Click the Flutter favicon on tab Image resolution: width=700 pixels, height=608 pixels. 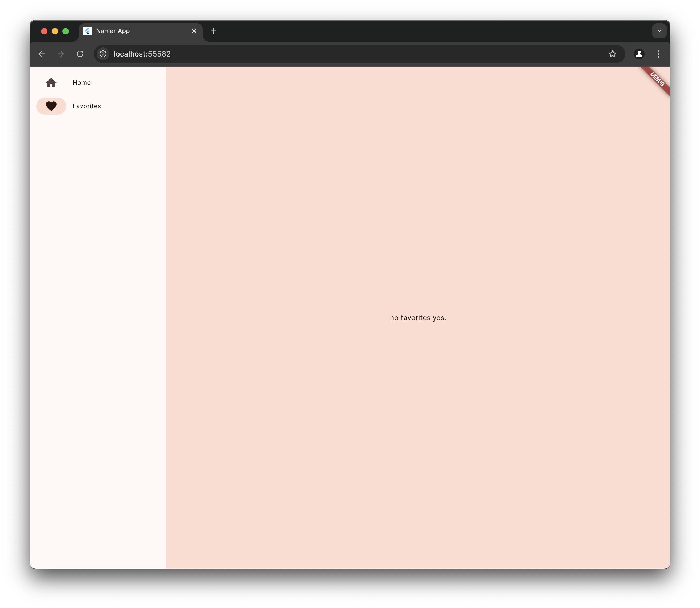pyautogui.click(x=87, y=31)
